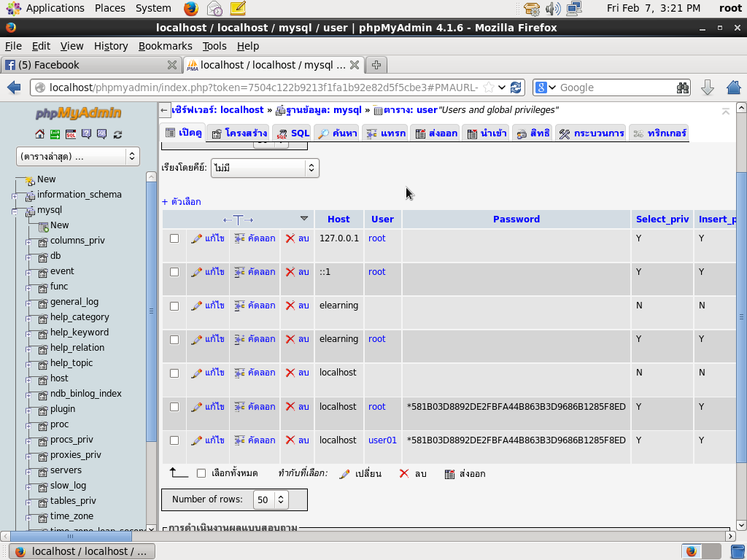
Task: Check the box for localhost root row
Action: (174, 407)
